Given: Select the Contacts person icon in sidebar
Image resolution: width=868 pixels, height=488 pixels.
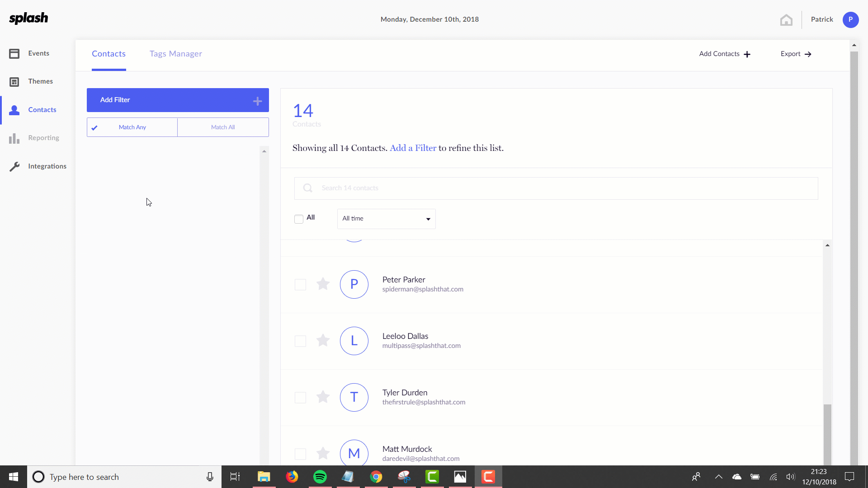Looking at the screenshot, I should [x=14, y=110].
